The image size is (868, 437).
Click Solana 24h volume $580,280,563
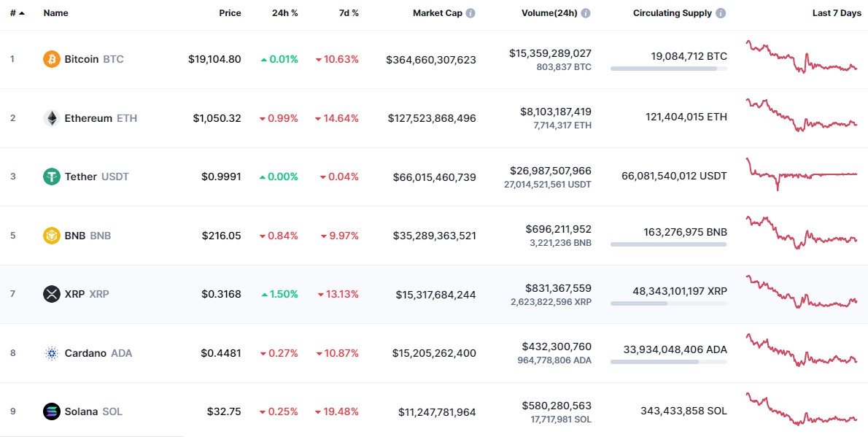(557, 406)
